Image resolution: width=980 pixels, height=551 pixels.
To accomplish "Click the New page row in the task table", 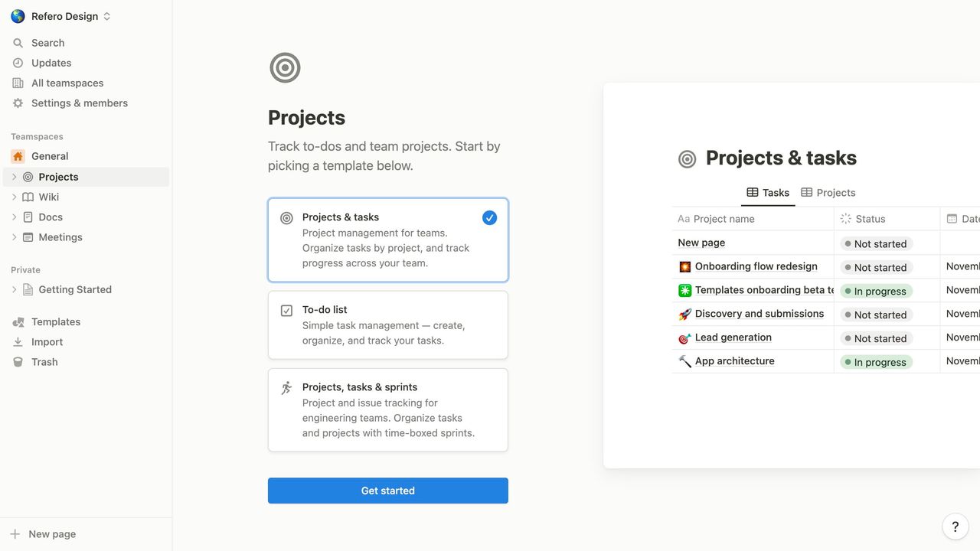I will click(701, 243).
